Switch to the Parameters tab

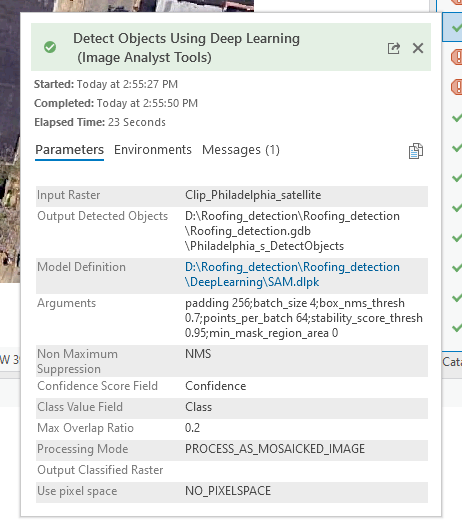(x=70, y=149)
